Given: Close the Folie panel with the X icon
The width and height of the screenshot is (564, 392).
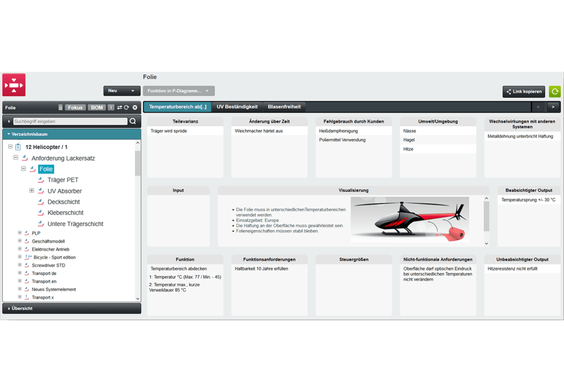Looking at the screenshot, I should point(135,107).
